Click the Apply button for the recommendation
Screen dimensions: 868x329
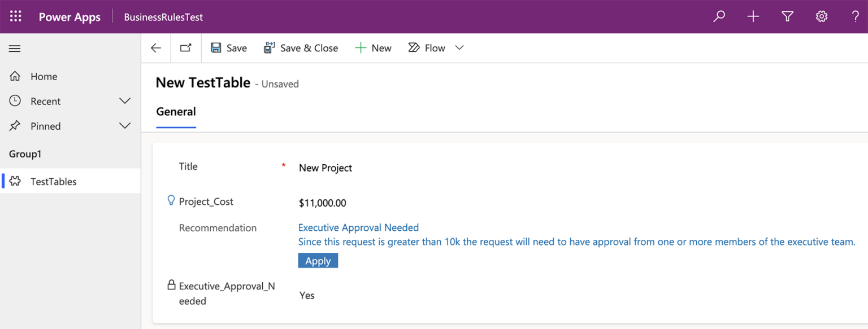[x=318, y=260]
